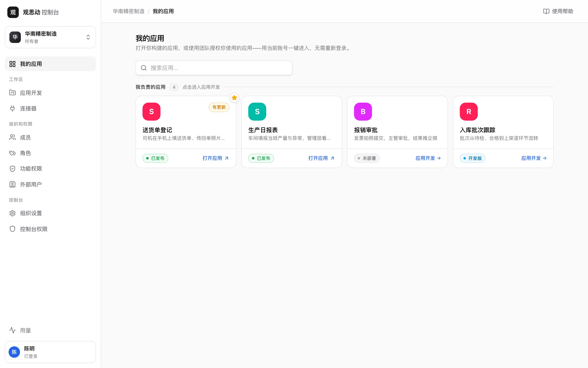Click 打开应用 on 生产日报表 card
Image resolution: width=588 pixels, height=368 pixels.
[x=321, y=158]
